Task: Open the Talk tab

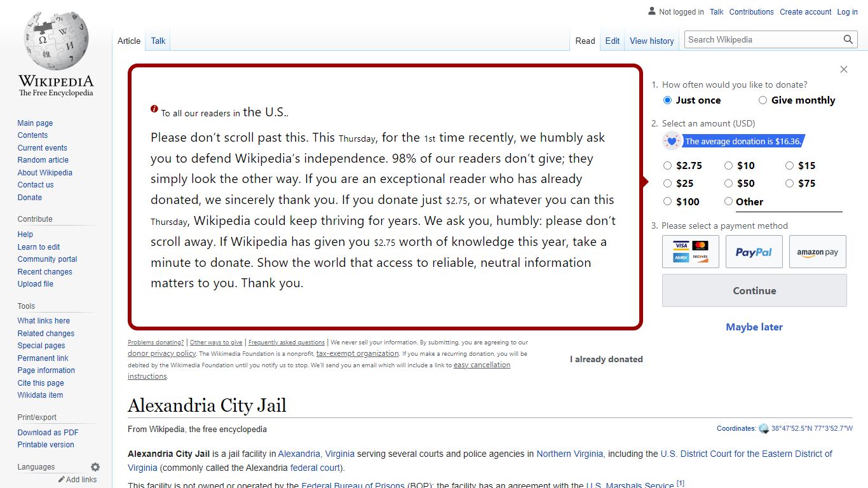Action: point(158,41)
